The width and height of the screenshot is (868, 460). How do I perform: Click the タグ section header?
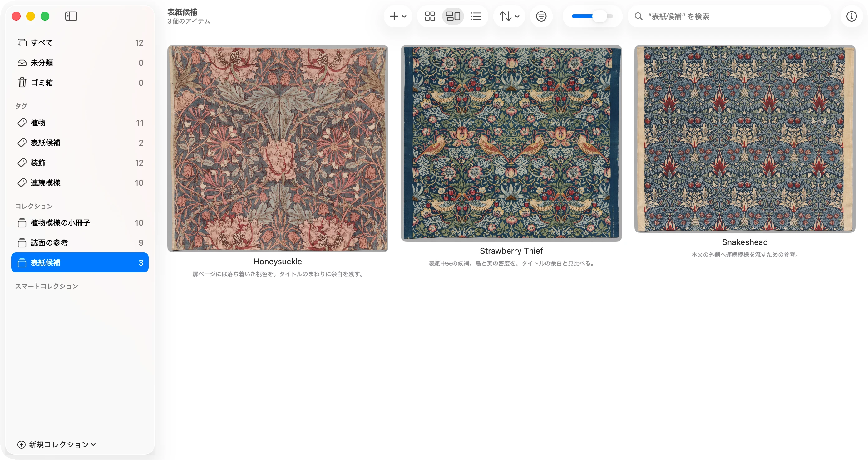click(x=21, y=106)
